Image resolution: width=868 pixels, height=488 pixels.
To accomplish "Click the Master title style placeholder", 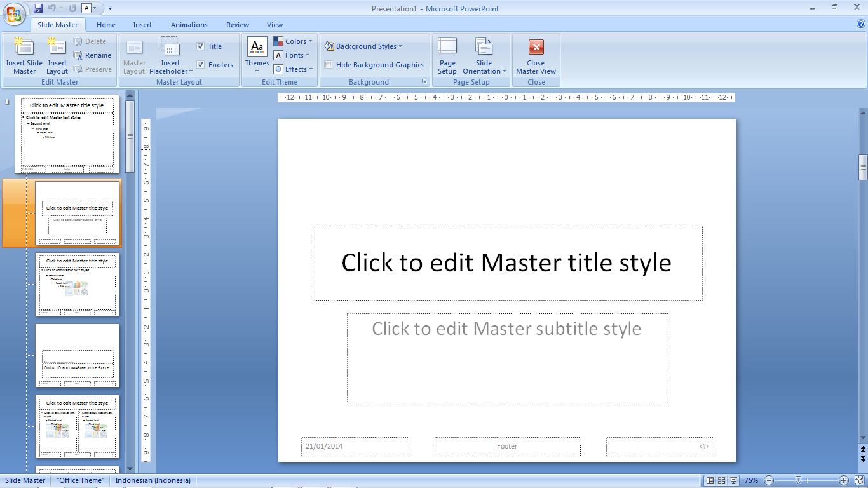I will (x=507, y=263).
